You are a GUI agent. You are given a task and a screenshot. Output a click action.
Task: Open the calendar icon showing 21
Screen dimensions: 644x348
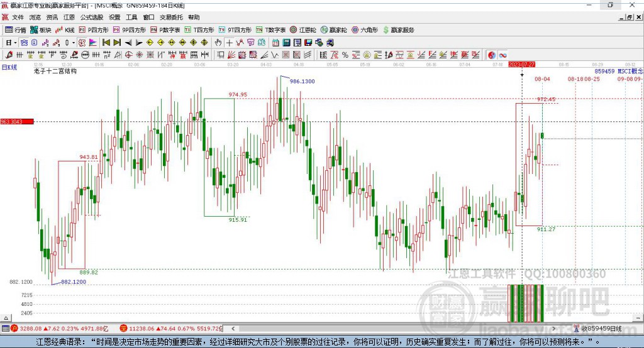[x=275, y=43]
